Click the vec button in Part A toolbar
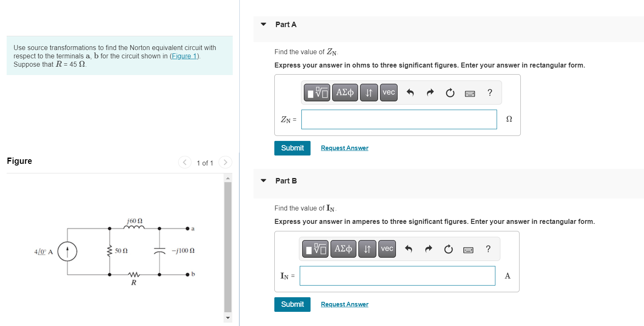This screenshot has height=326, width=644. [389, 93]
